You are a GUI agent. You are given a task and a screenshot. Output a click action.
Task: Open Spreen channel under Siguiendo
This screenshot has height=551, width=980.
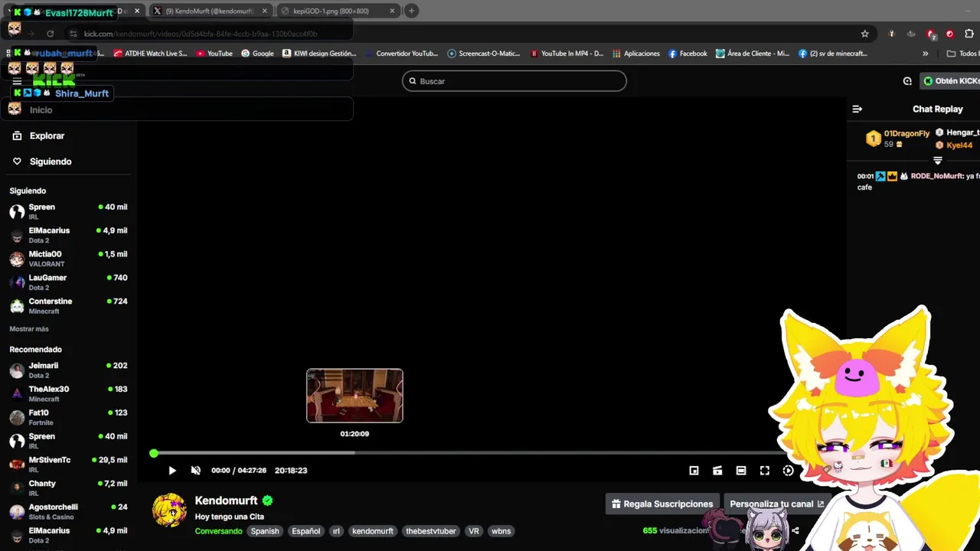coord(67,211)
